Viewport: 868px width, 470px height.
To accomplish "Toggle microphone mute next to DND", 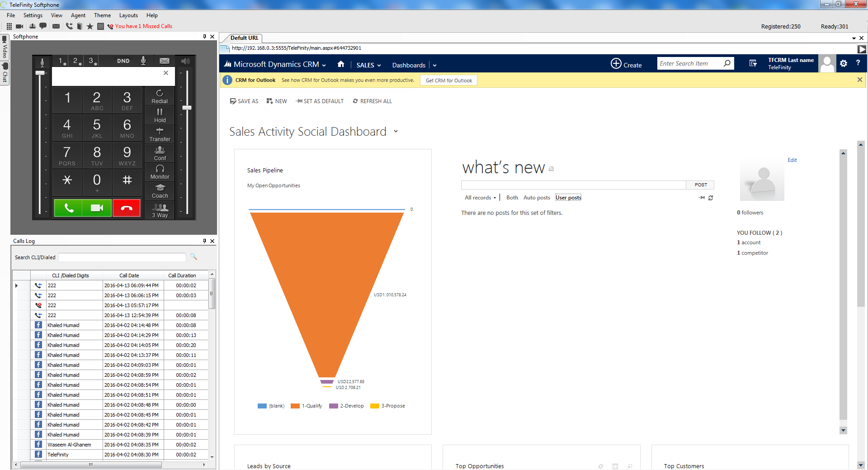I will tap(143, 61).
